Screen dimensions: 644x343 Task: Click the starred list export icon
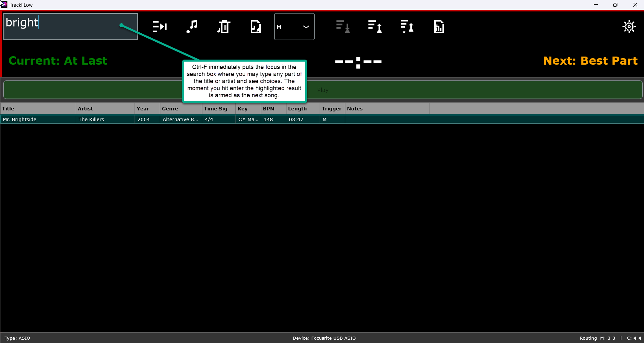[x=407, y=27]
